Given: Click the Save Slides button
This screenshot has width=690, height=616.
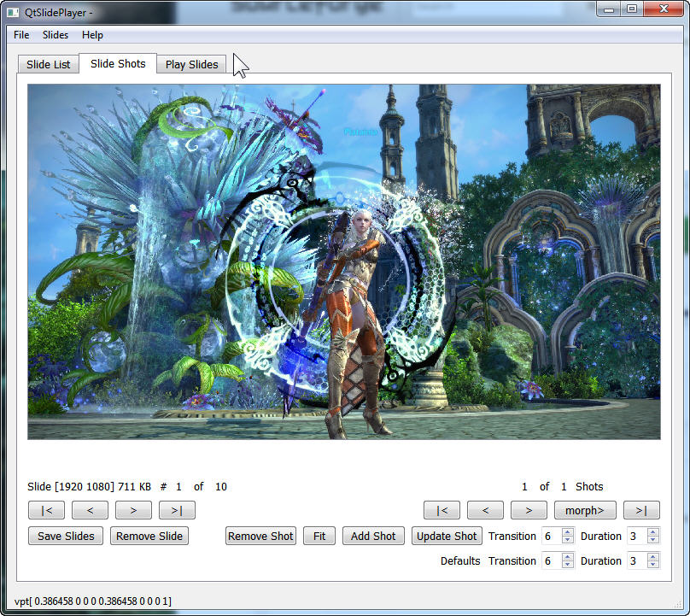Looking at the screenshot, I should (66, 536).
